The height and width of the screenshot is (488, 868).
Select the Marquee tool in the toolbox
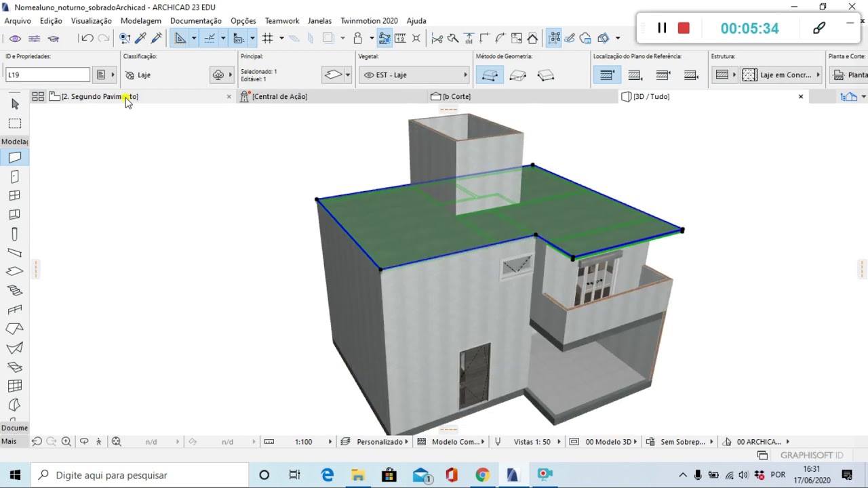(x=15, y=123)
